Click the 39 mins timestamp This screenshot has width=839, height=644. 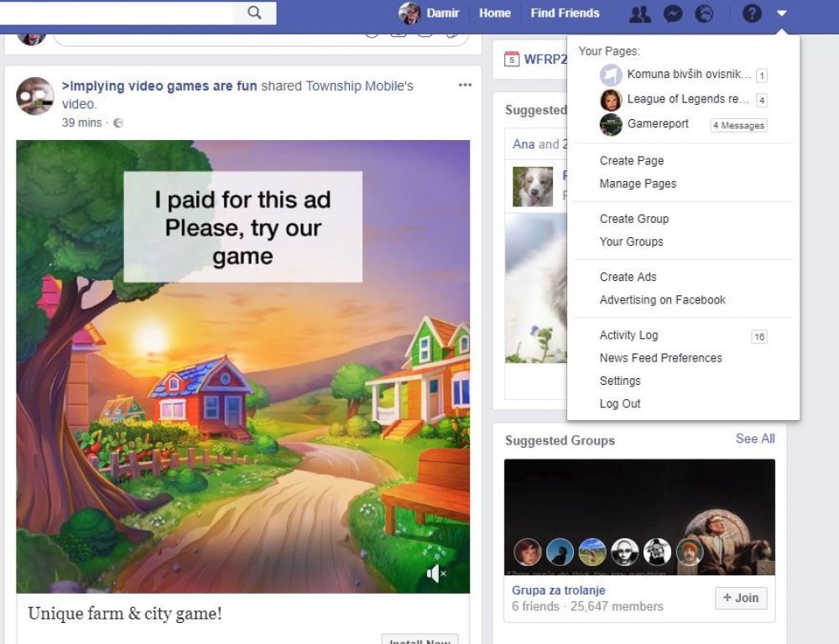[81, 123]
